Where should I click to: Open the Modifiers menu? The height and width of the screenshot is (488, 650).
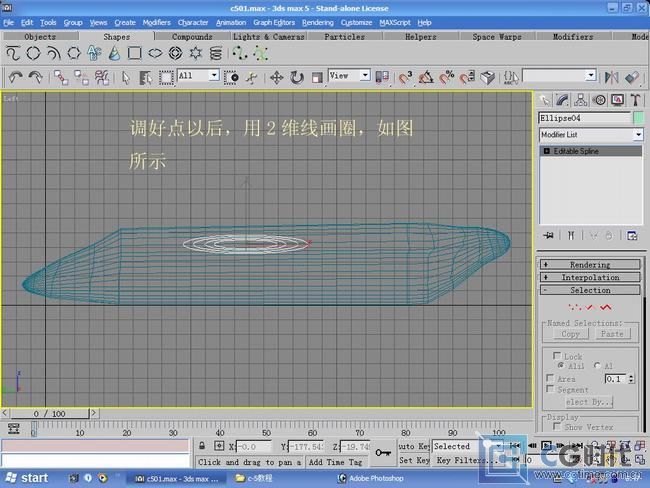[156, 22]
